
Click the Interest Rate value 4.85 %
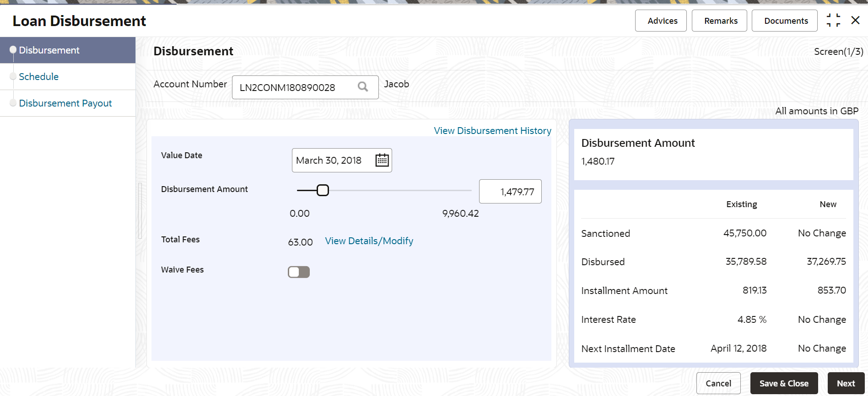[x=752, y=320]
